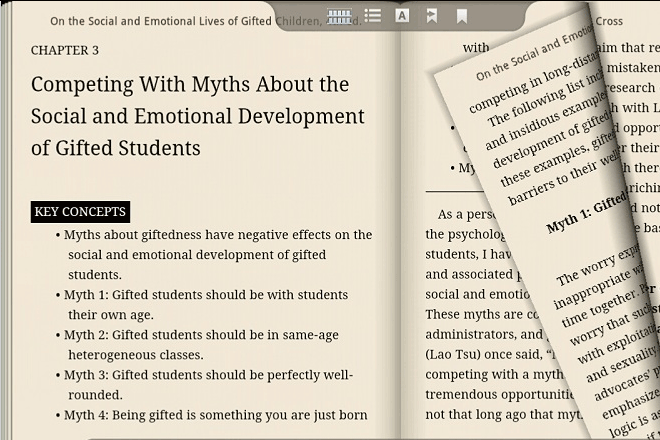
Task: Tap heading line 'Social and Emotional Development'
Action: pos(197,116)
